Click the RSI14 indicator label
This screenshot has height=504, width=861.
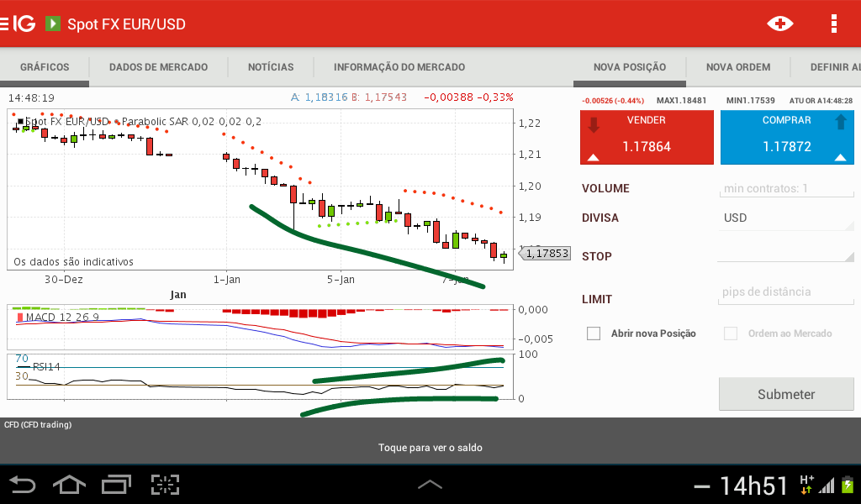(46, 366)
